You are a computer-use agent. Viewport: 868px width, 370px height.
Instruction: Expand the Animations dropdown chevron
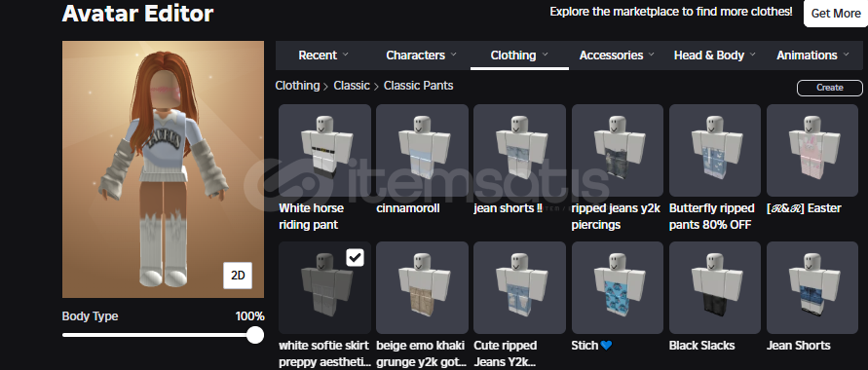tap(846, 55)
